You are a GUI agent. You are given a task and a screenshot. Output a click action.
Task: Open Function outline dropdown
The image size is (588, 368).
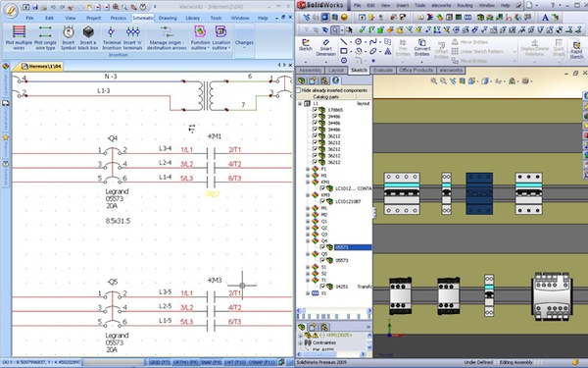coord(200,38)
